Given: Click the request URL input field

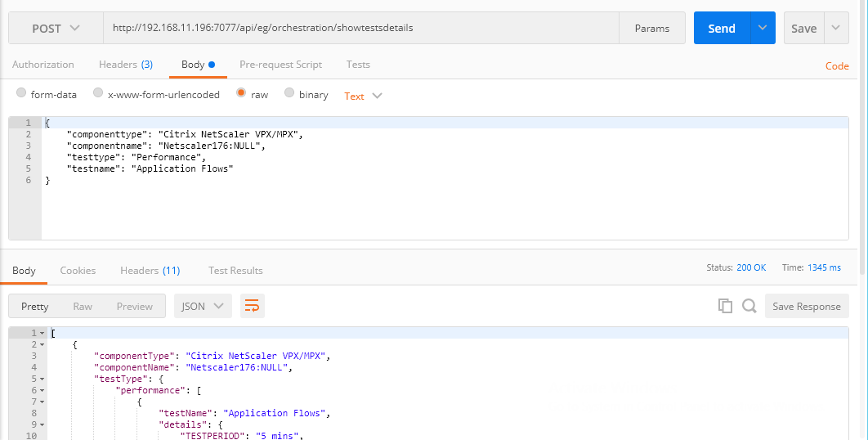Looking at the screenshot, I should coord(361,28).
